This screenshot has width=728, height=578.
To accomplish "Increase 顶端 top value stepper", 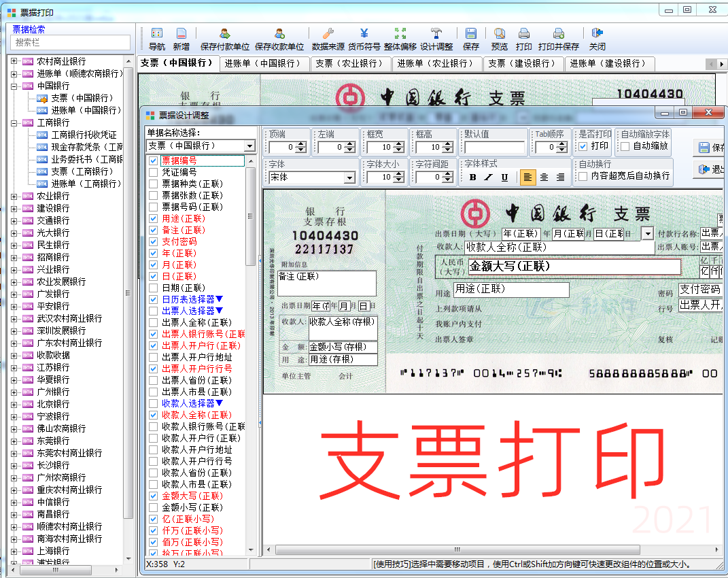I will click(x=301, y=144).
